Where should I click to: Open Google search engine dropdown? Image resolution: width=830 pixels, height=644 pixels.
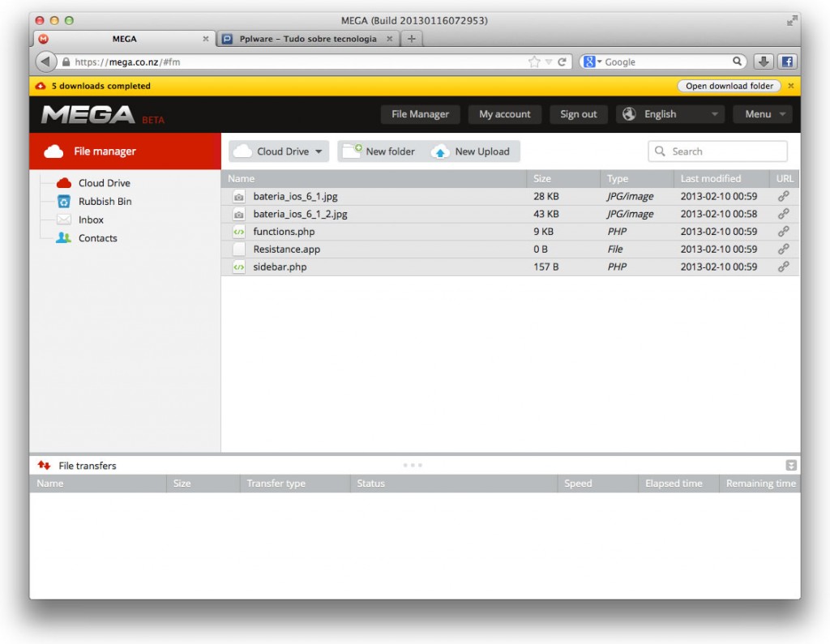click(x=593, y=62)
